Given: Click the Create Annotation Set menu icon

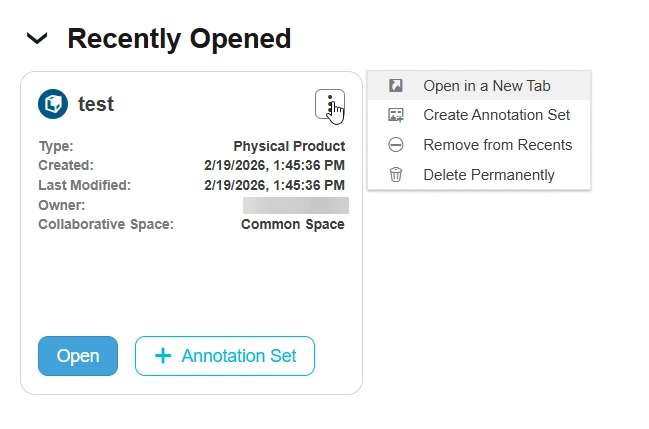Looking at the screenshot, I should [396, 115].
